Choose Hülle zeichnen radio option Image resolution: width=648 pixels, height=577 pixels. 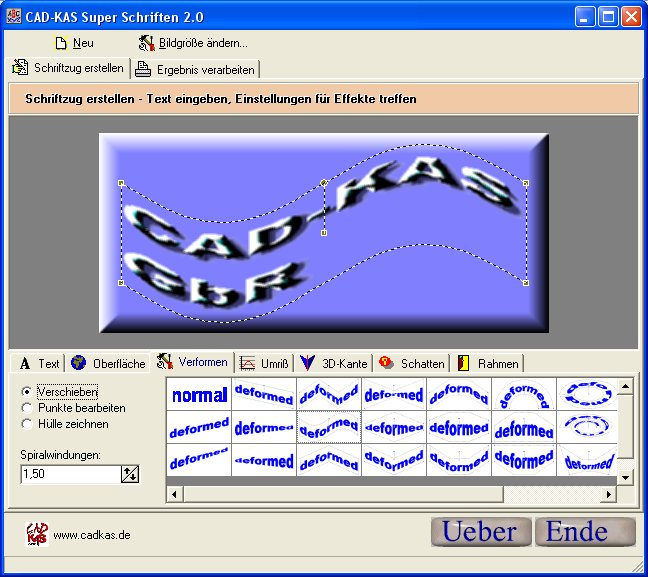tap(27, 424)
